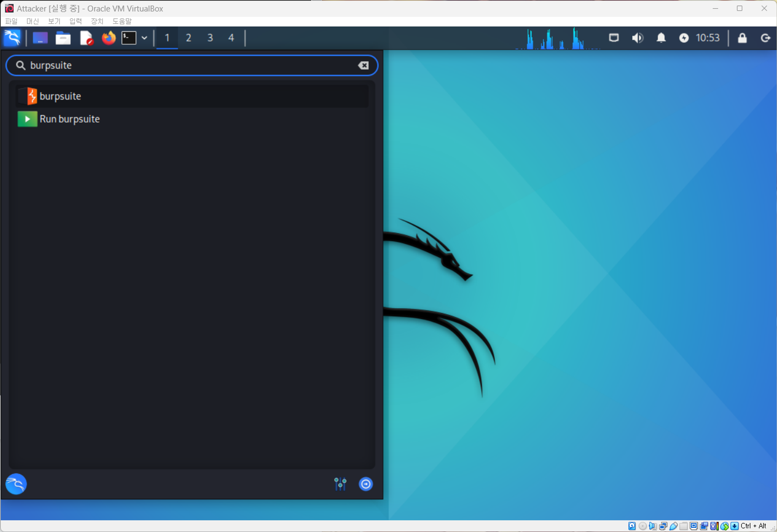Click the log out icon in the panel
Viewport: 777px width, 532px height.
click(x=765, y=38)
